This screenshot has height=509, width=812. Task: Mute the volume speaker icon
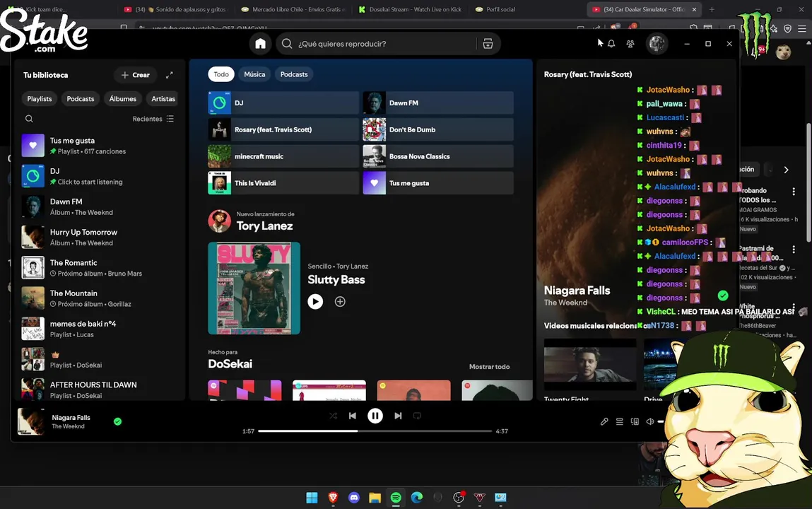650,421
